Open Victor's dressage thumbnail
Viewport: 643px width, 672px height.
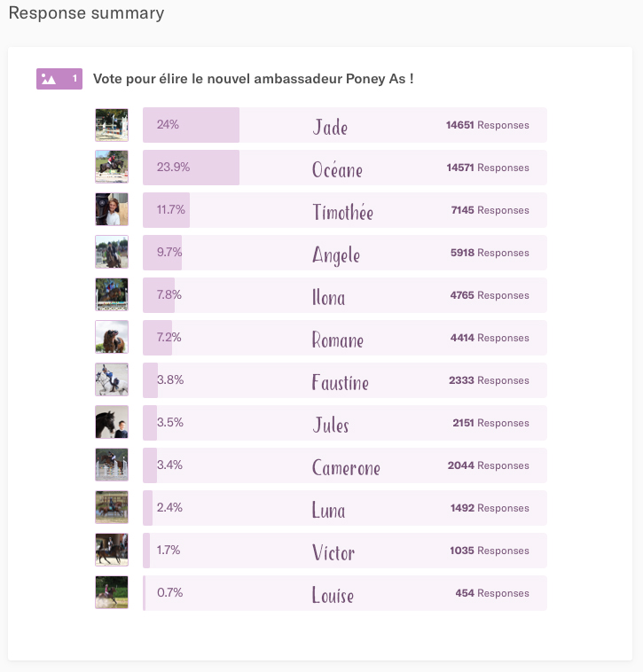click(x=112, y=550)
